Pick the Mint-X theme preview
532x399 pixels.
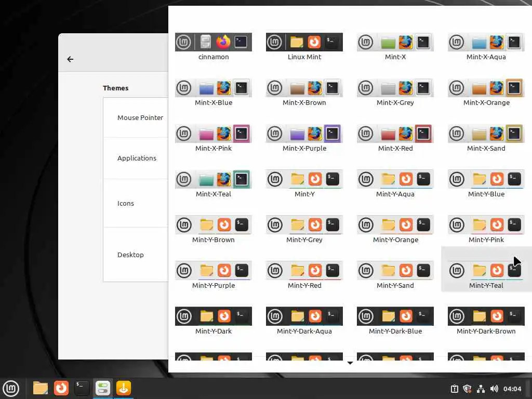click(x=395, y=47)
